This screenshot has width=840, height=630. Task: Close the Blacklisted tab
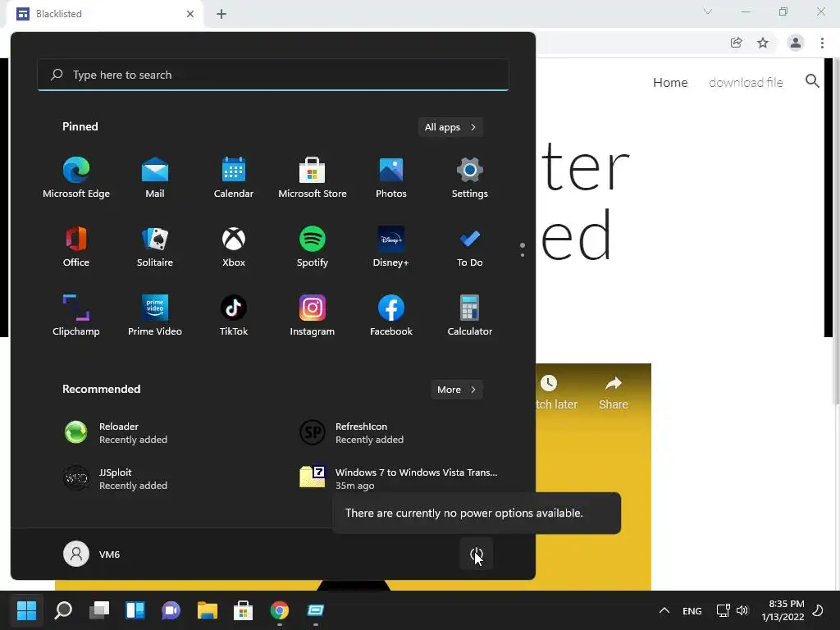[190, 14]
